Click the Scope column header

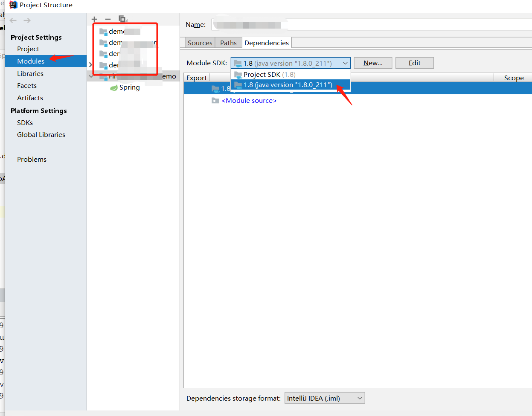(x=514, y=78)
